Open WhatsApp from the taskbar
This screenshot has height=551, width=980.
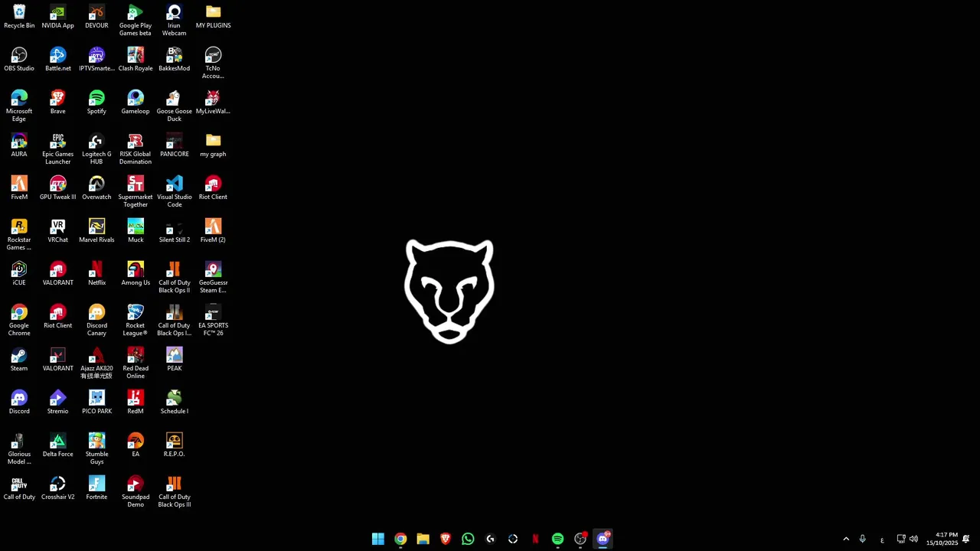point(468,539)
